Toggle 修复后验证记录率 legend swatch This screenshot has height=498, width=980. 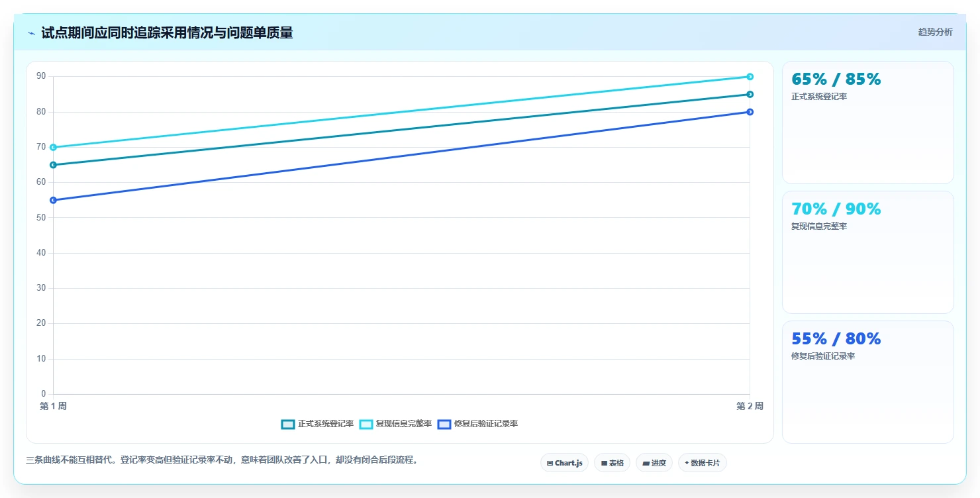pyautogui.click(x=444, y=424)
